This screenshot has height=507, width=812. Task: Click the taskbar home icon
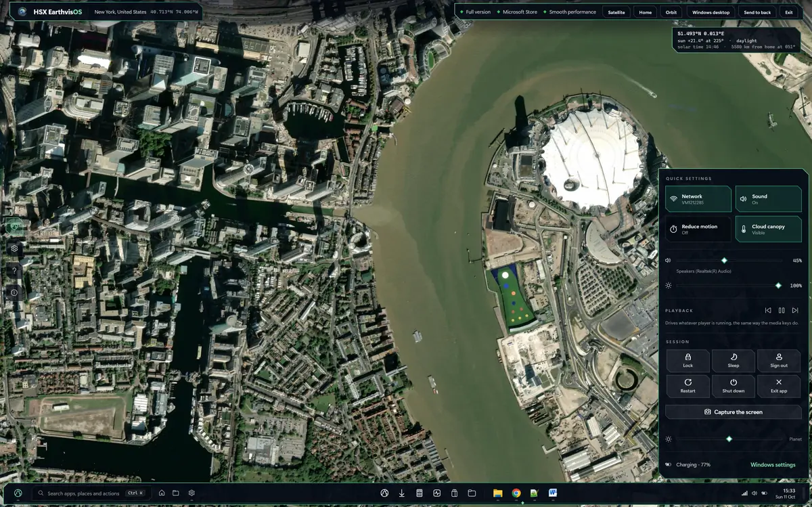(x=162, y=493)
